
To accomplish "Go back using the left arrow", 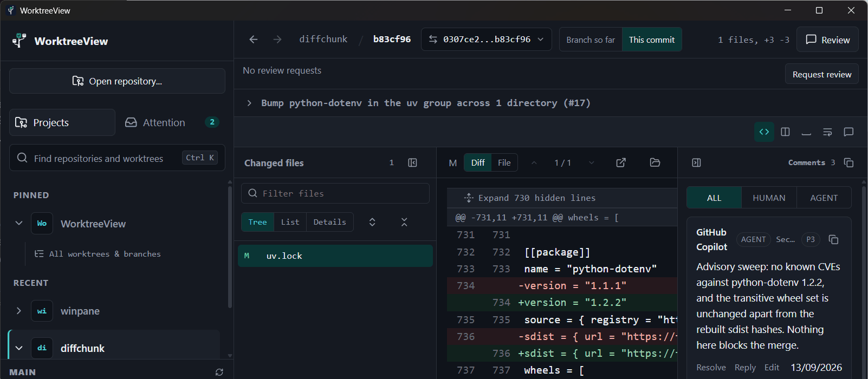I will click(253, 40).
